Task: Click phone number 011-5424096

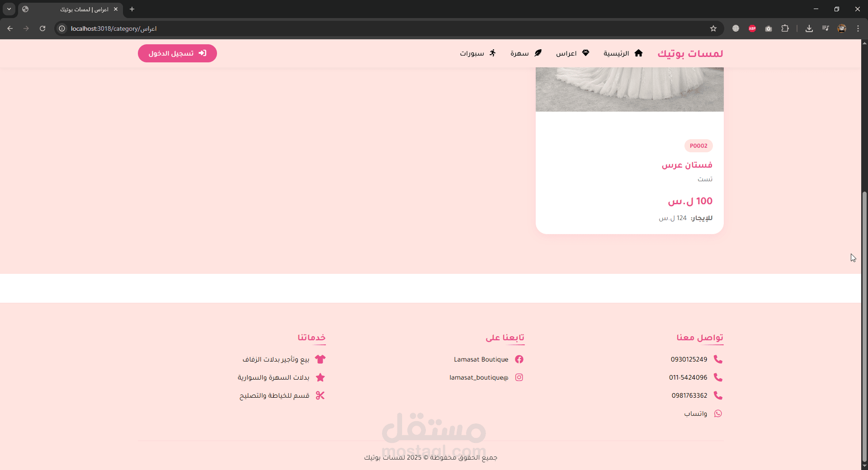Action: click(x=688, y=377)
